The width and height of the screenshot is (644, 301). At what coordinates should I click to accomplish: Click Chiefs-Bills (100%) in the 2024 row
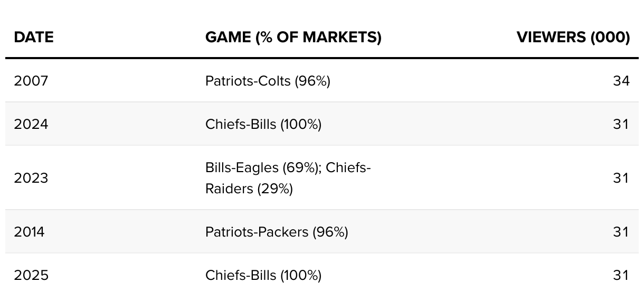(x=263, y=124)
